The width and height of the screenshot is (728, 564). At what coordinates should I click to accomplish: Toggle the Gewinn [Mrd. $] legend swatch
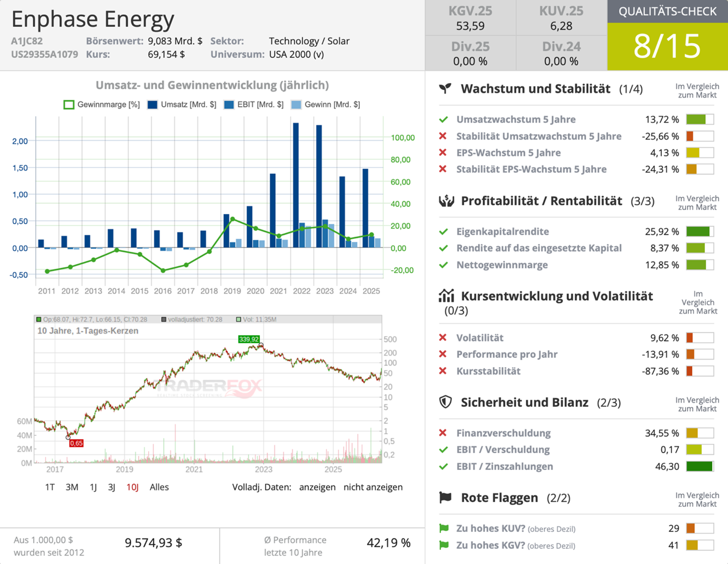[296, 105]
